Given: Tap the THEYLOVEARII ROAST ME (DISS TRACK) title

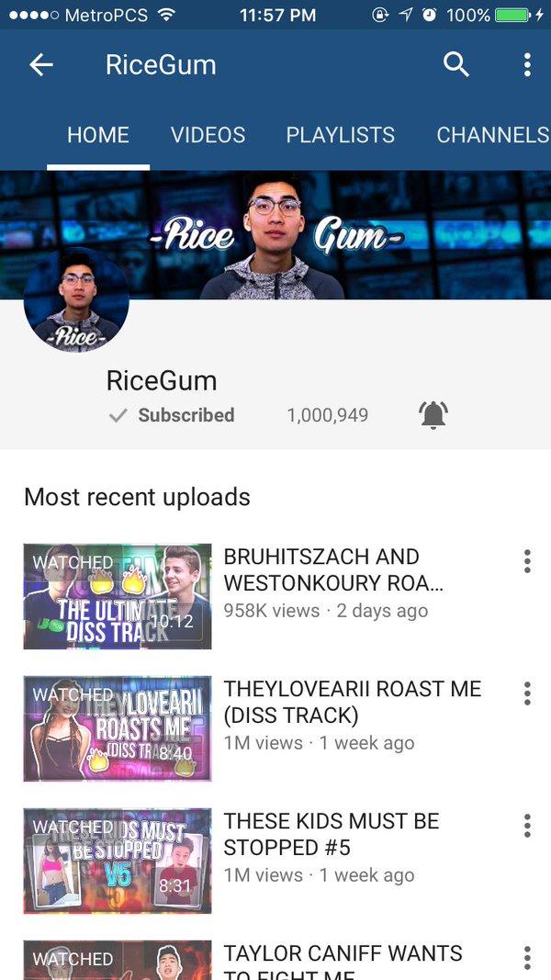Looking at the screenshot, I should (353, 702).
